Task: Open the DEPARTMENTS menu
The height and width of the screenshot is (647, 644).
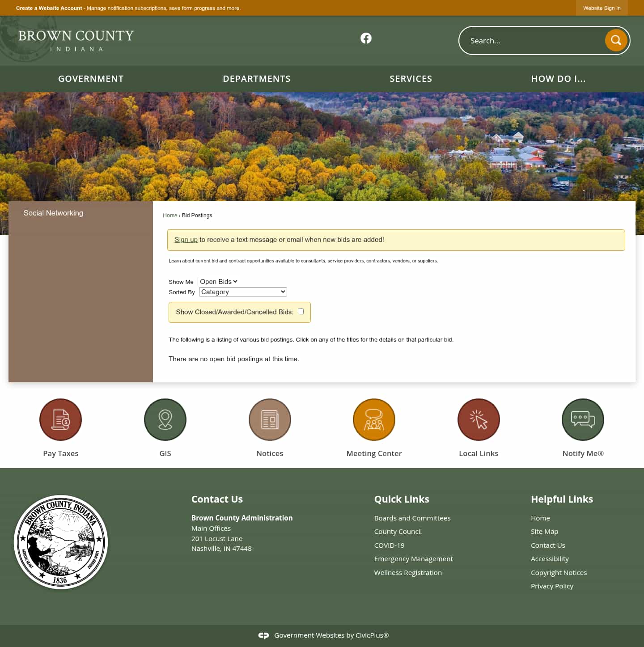Action: tap(256, 79)
